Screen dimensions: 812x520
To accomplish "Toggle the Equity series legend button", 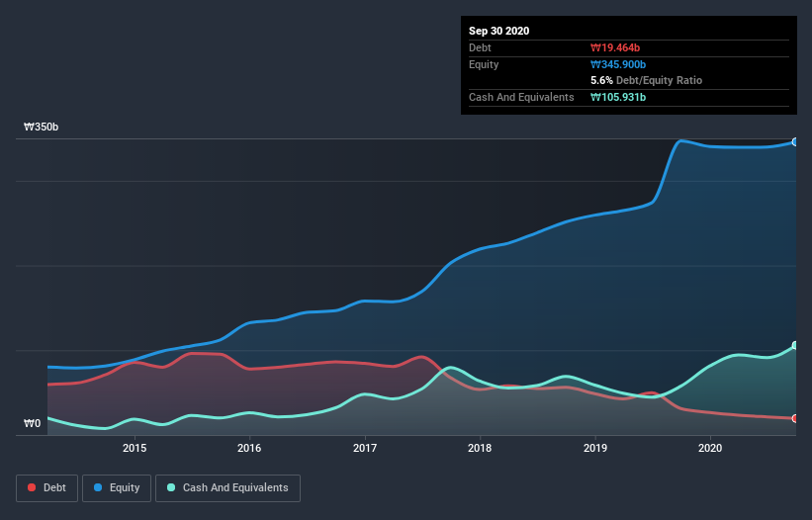I will click(x=117, y=488).
